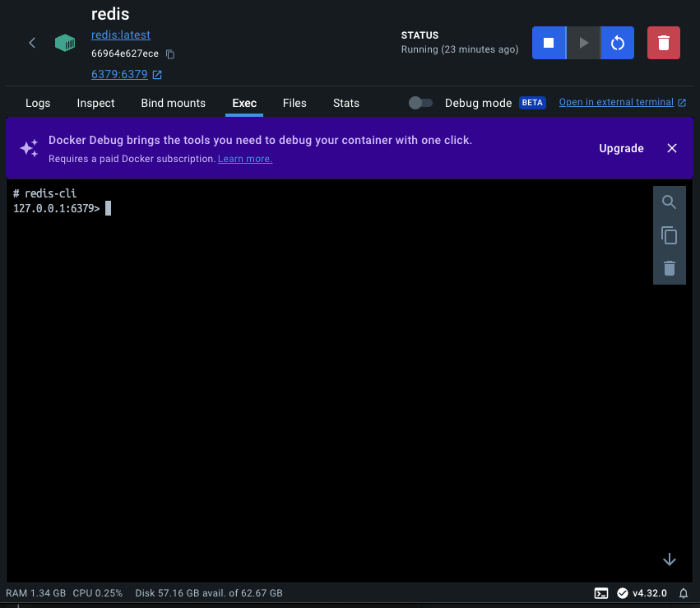700x608 pixels.
Task: Click the '# redis-cli' terminal line
Action: (x=44, y=193)
